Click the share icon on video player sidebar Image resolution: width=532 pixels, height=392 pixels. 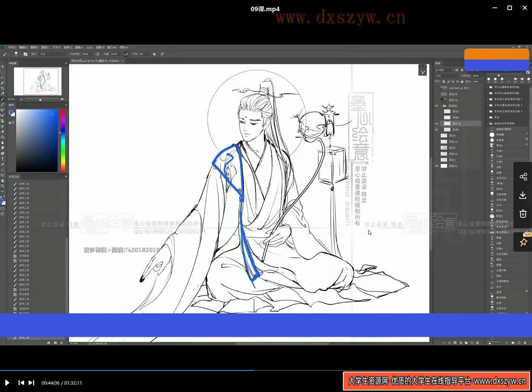[x=523, y=176]
